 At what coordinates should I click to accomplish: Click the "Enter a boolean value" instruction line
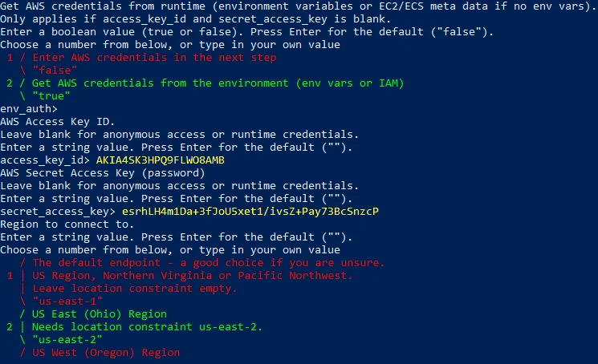click(247, 32)
